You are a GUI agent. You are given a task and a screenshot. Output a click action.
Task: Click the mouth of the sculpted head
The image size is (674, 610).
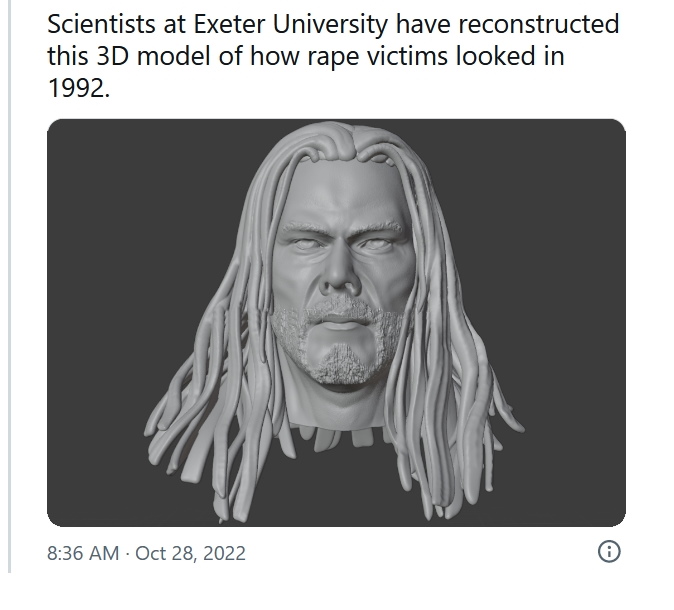(342, 322)
